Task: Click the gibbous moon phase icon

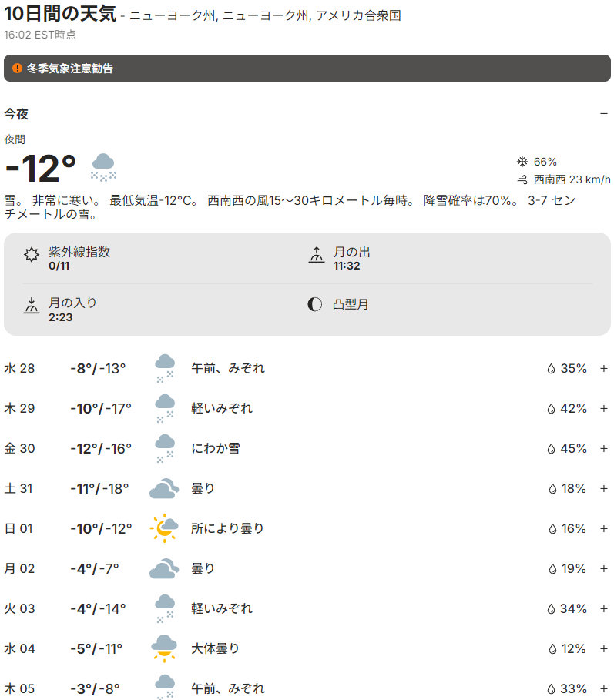Action: 315,304
